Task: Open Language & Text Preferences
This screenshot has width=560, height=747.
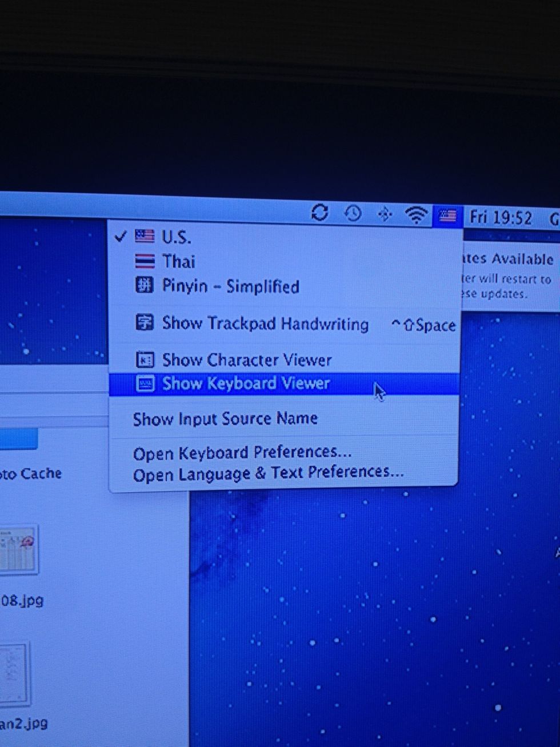Action: tap(267, 473)
